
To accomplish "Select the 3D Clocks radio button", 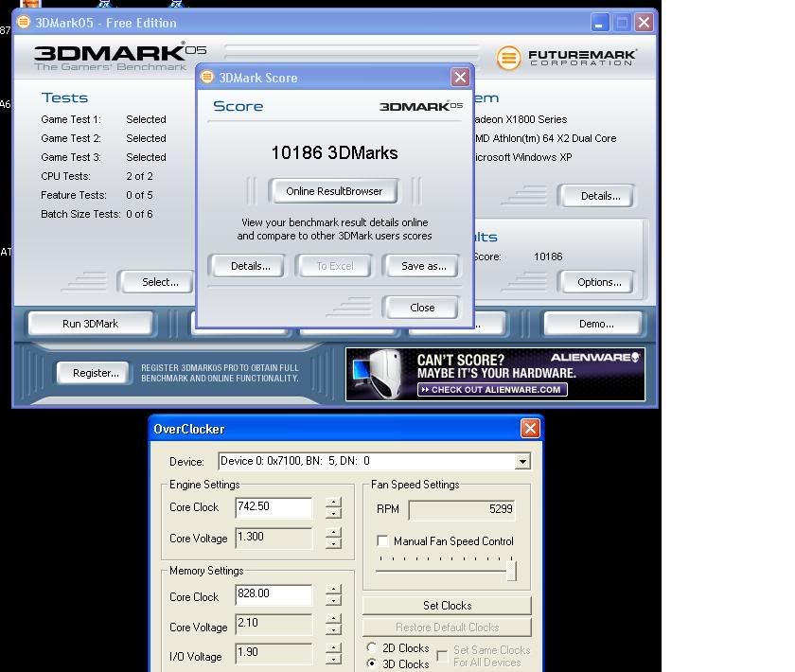I will [x=372, y=664].
